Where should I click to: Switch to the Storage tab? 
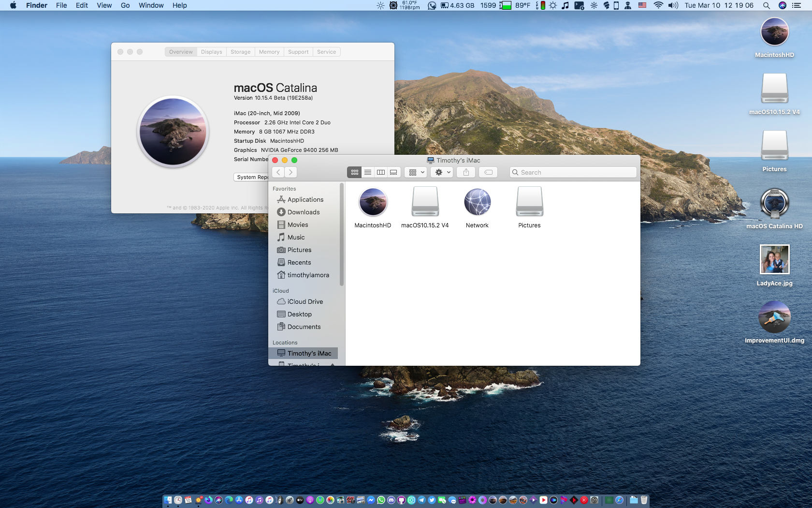240,52
